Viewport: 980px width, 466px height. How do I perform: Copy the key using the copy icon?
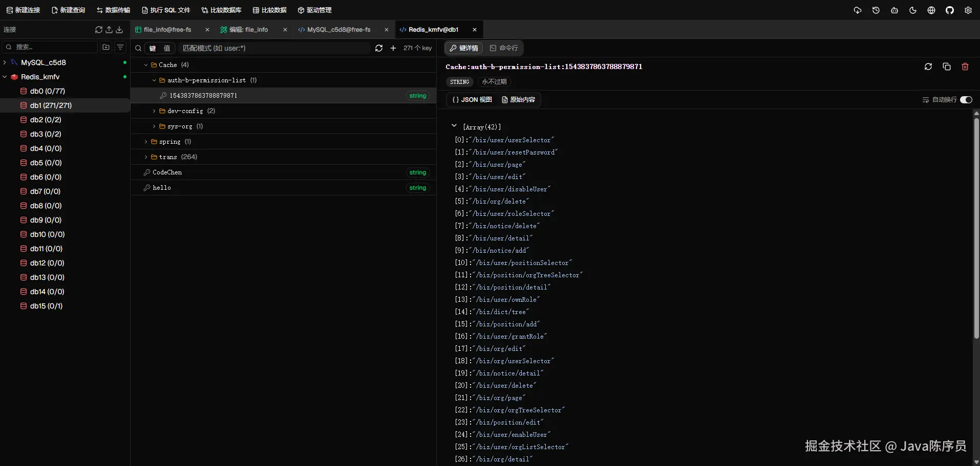947,66
